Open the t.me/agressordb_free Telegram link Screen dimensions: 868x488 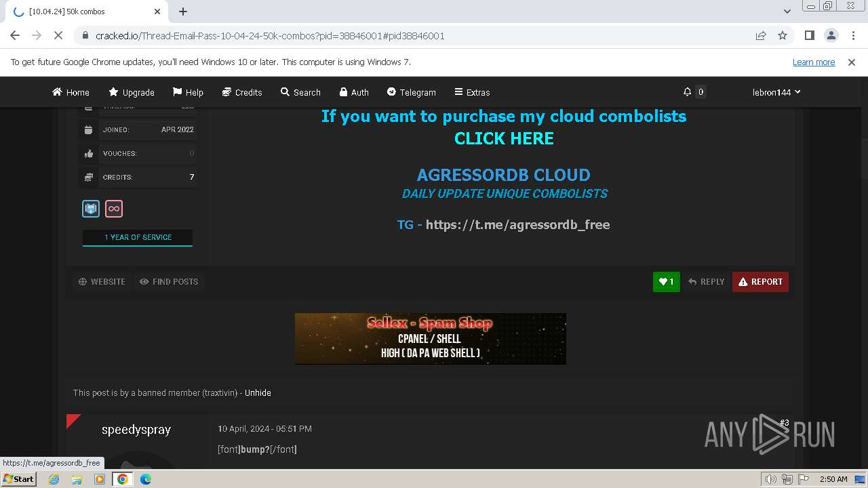[x=517, y=224]
